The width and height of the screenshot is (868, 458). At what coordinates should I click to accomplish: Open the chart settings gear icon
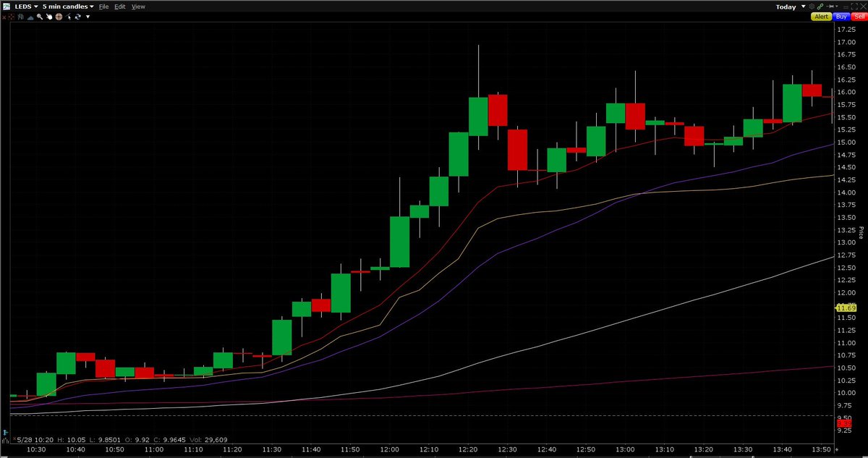812,7
